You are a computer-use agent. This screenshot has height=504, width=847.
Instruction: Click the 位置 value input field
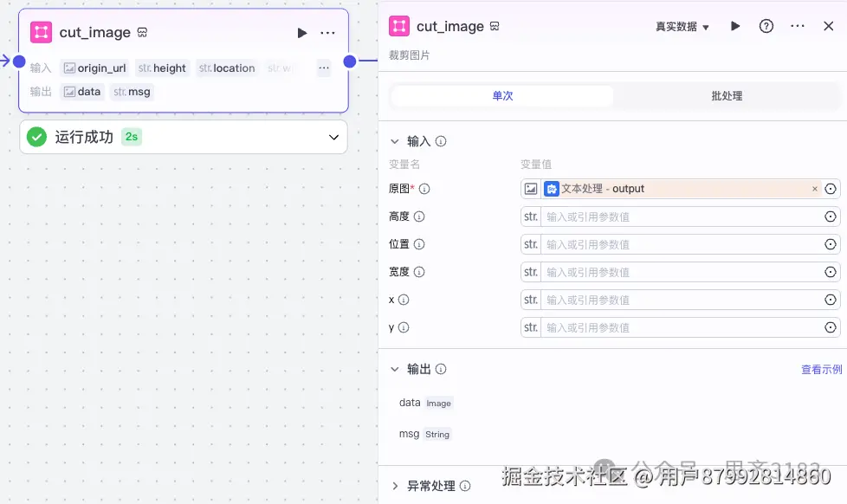point(681,244)
